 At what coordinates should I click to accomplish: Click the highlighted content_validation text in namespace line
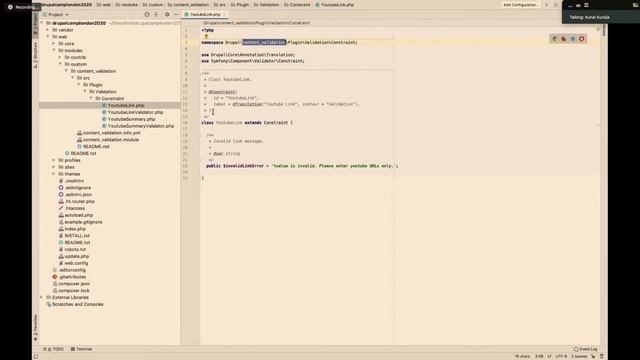264,42
